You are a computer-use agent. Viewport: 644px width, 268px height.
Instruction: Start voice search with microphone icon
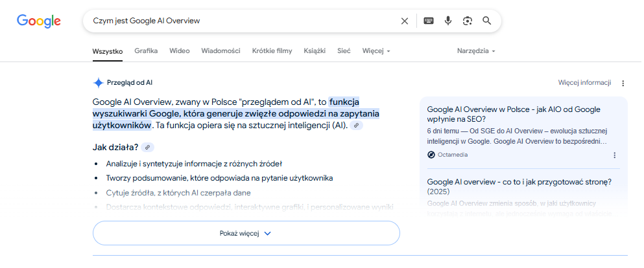448,21
